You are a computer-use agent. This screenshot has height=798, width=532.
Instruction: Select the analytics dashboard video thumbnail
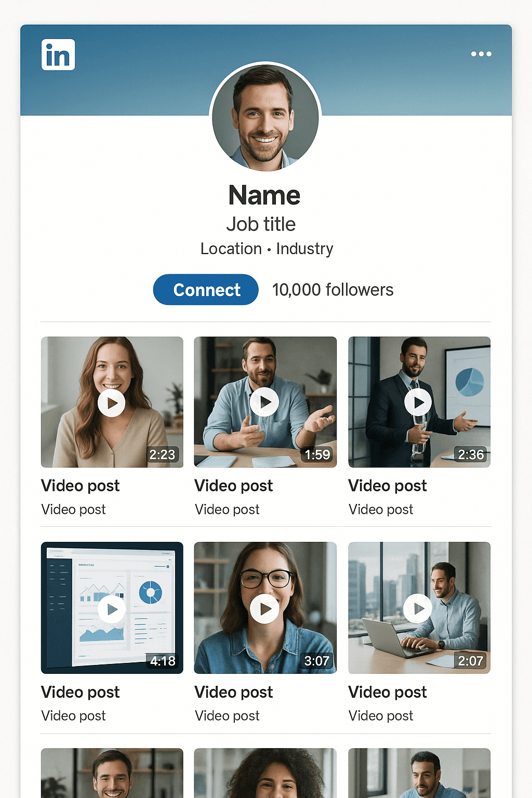point(112,608)
